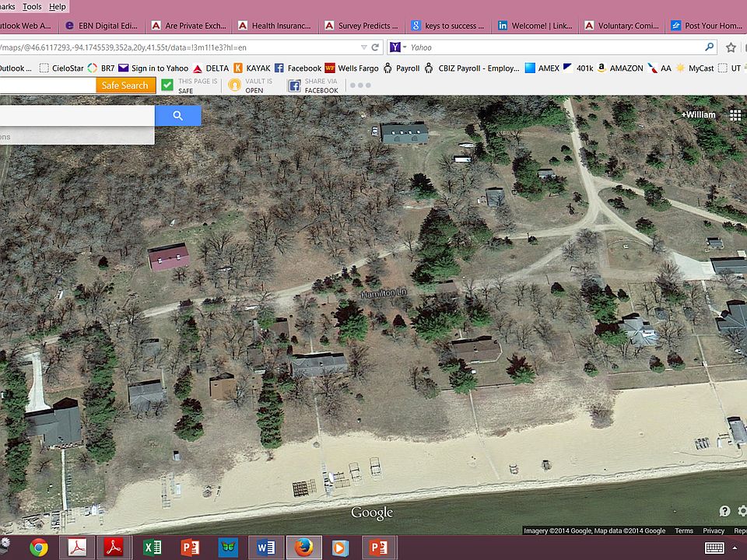The image size is (747, 560).
Task: Reload the page with the refresh icon
Action: coord(375,47)
